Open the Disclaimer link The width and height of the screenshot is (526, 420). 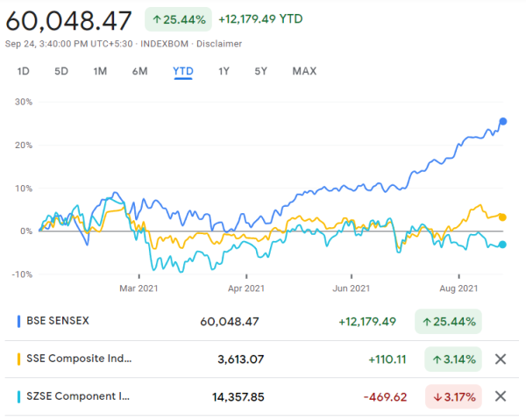(220, 44)
